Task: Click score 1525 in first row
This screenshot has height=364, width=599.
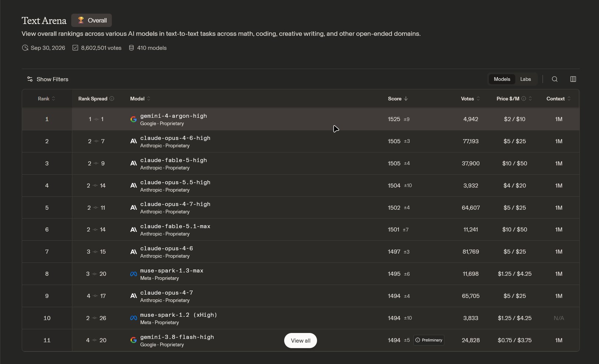Action: (x=394, y=119)
